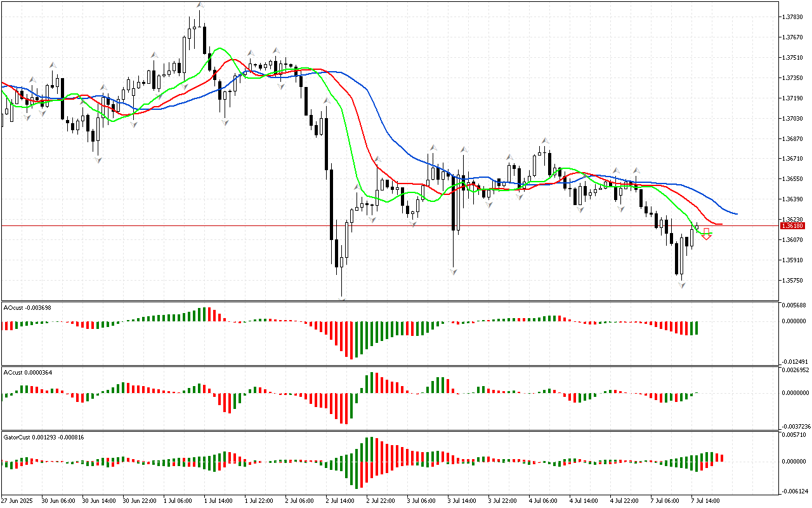Click the 1.37830 price axis label
812x508 pixels.
click(793, 17)
